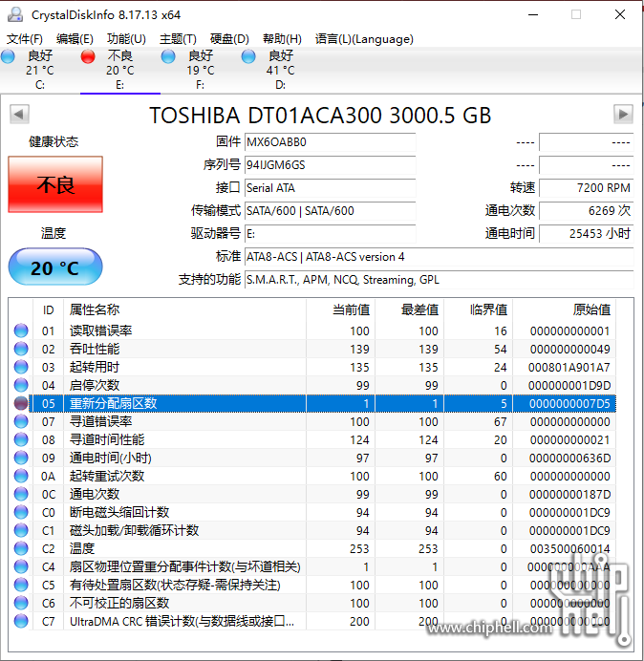Screen dimensions: 644x661
Task: Click the 20 °C temperature button
Action: (55, 267)
